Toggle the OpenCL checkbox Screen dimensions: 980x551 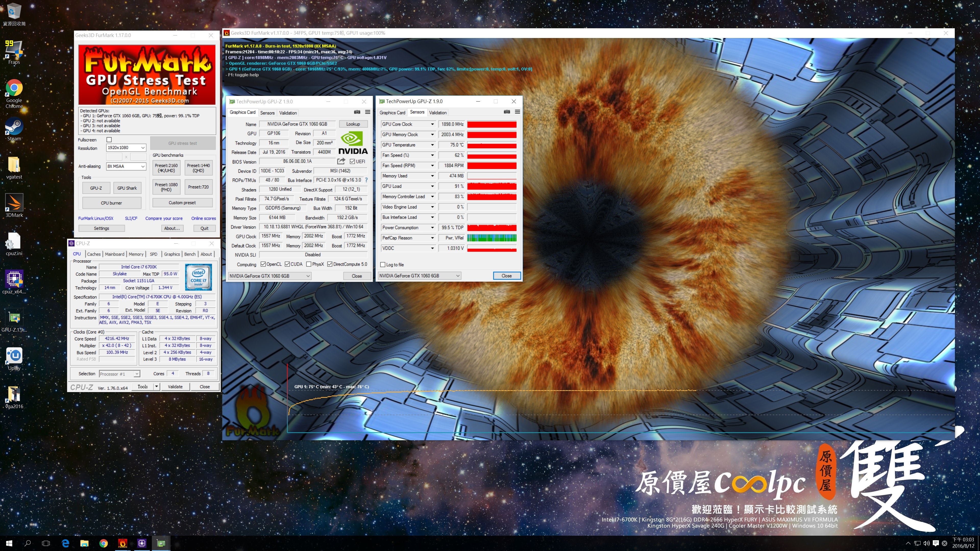coord(263,264)
